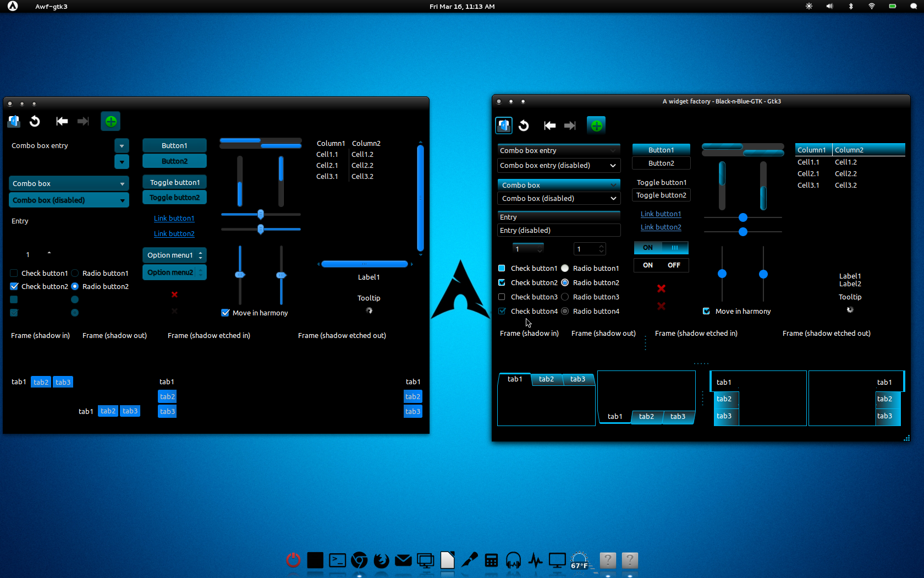
Task: Click the go-first arrow in Gtk3 toolbar
Action: point(549,126)
